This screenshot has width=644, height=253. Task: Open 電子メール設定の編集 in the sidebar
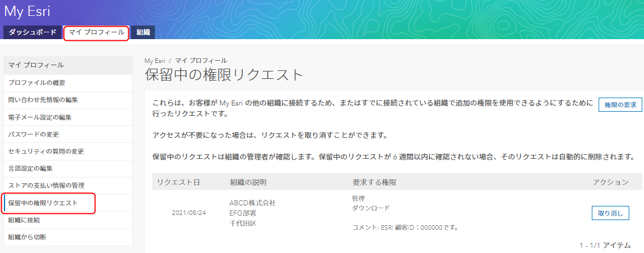tap(68, 117)
